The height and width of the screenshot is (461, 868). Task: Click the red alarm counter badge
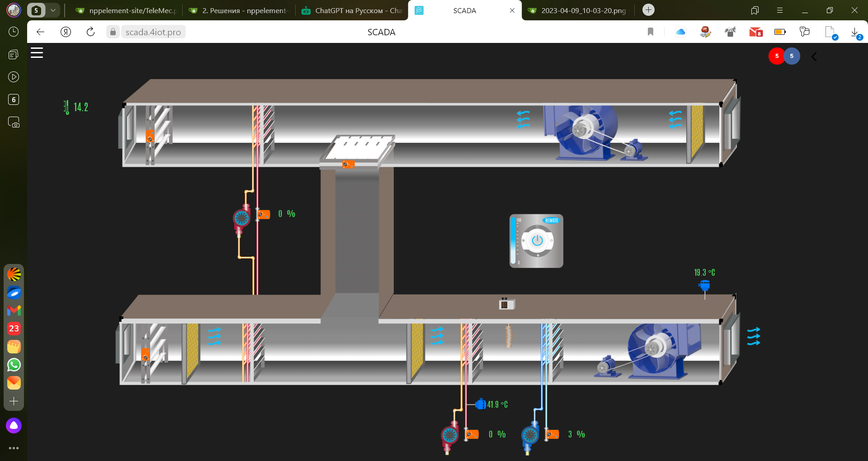click(776, 56)
